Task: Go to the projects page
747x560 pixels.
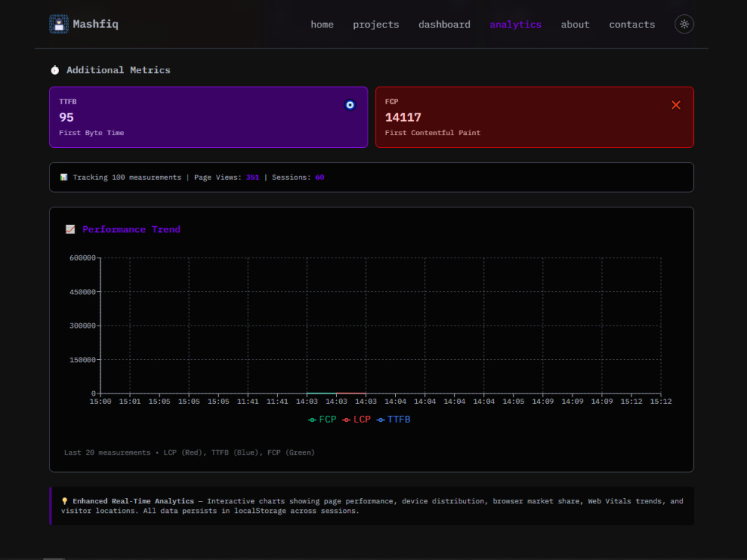Action: tap(376, 25)
